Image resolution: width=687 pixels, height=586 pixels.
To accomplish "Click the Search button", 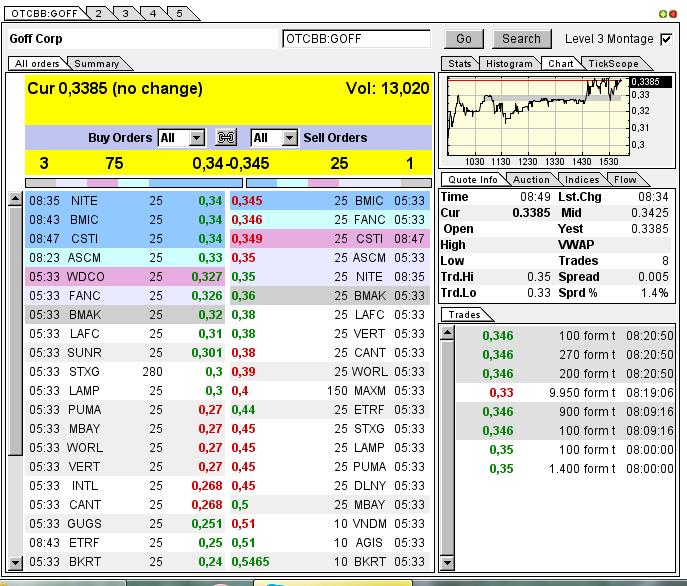I will 521,39.
